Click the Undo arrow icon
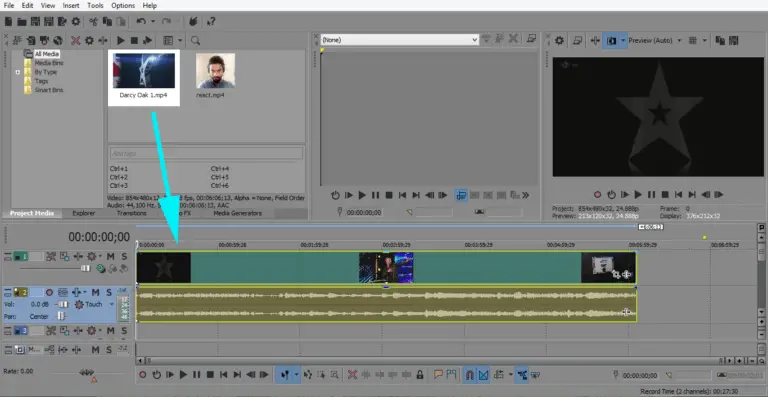Image resolution: width=768 pixels, height=397 pixels. pyautogui.click(x=141, y=22)
